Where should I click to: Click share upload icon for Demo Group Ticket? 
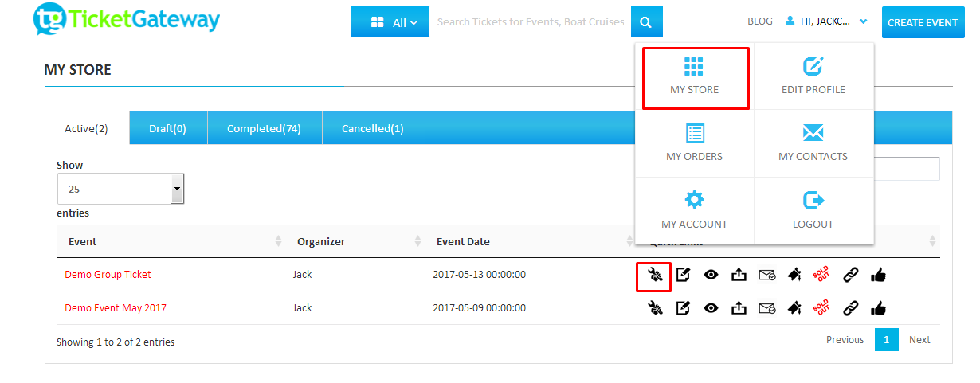tap(739, 275)
